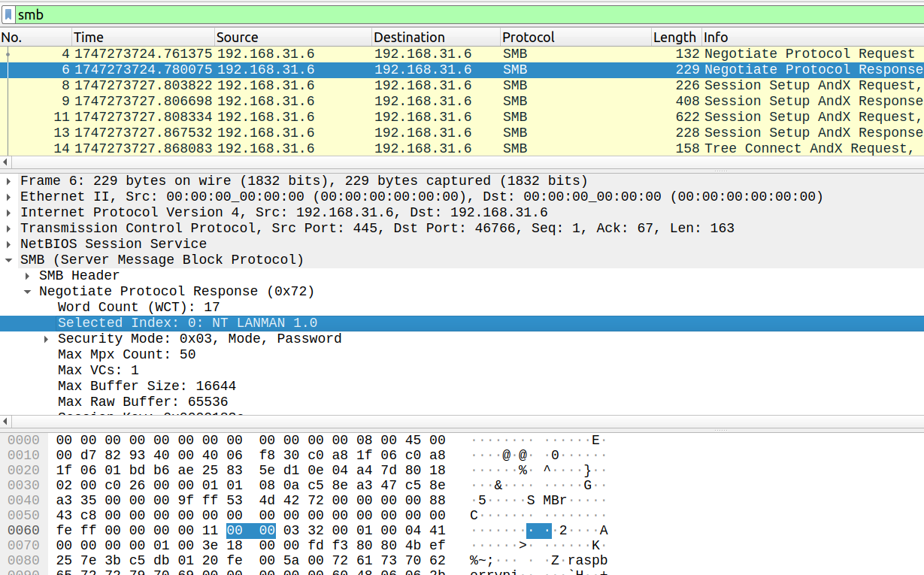Click hex offset 0040 in bytes pane

tap(23, 500)
